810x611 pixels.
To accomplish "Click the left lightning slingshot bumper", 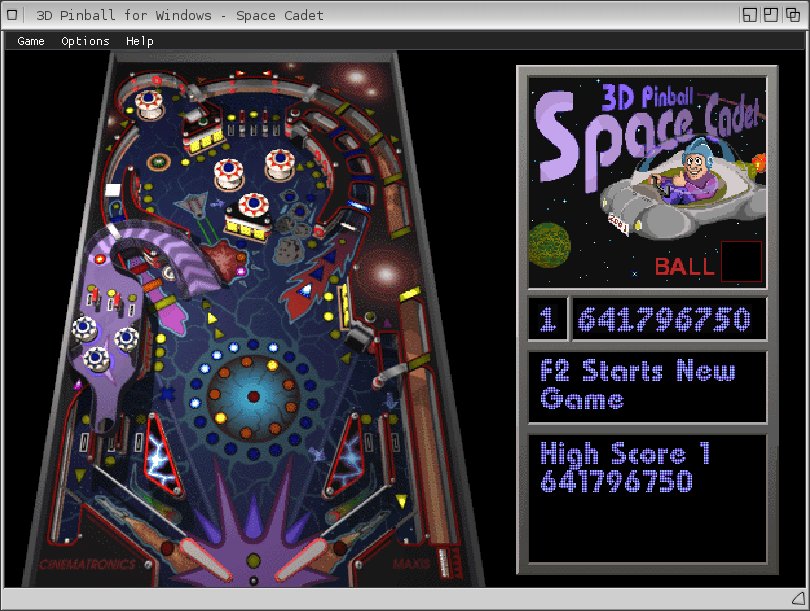I will click(162, 455).
